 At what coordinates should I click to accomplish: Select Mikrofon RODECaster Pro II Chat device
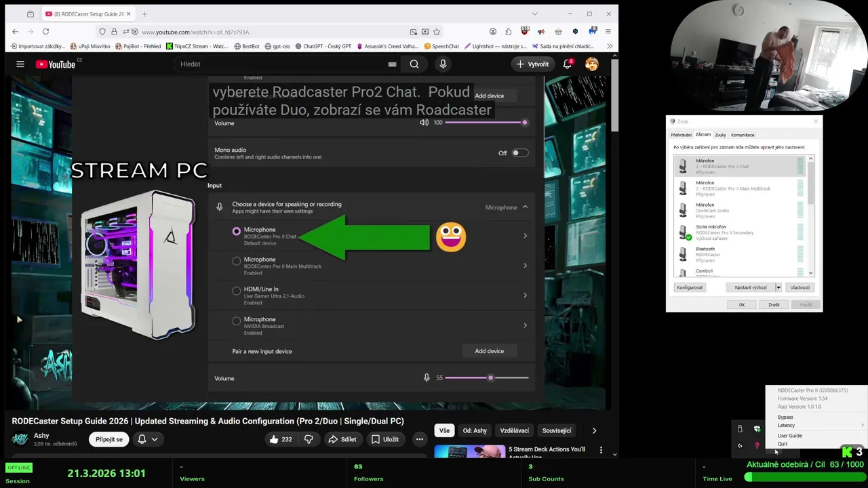pyautogui.click(x=740, y=166)
